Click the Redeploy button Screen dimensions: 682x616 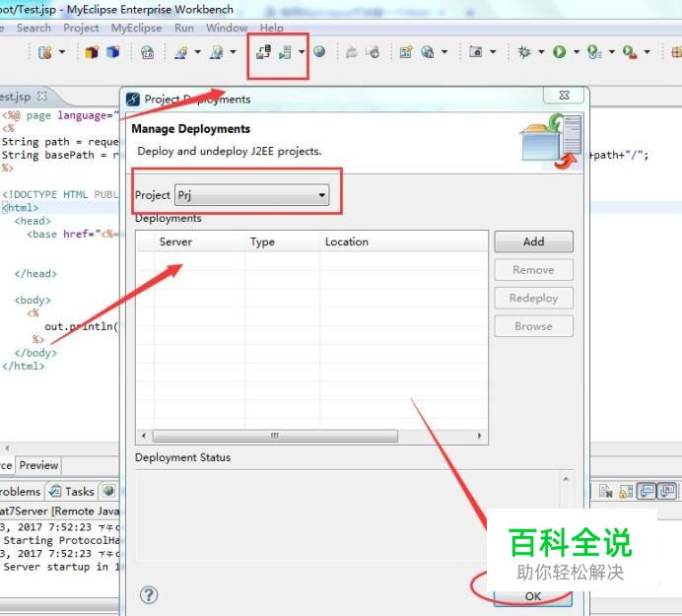534,298
